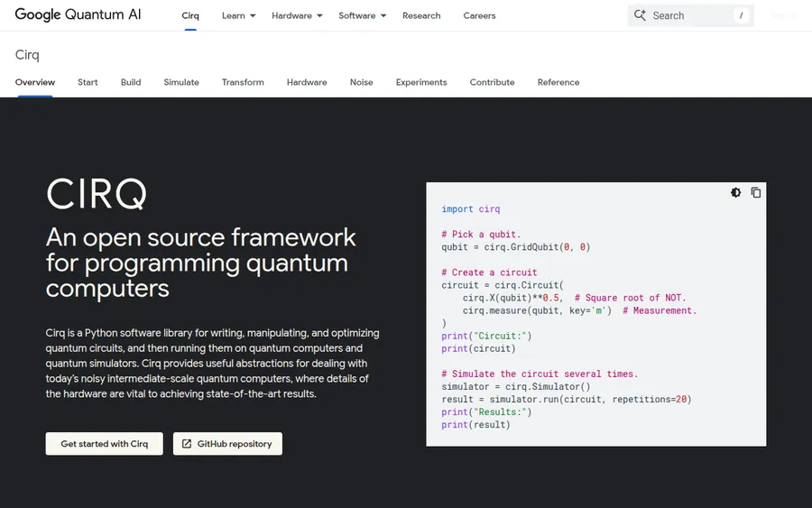Click Get started with Cirq button

[104, 444]
